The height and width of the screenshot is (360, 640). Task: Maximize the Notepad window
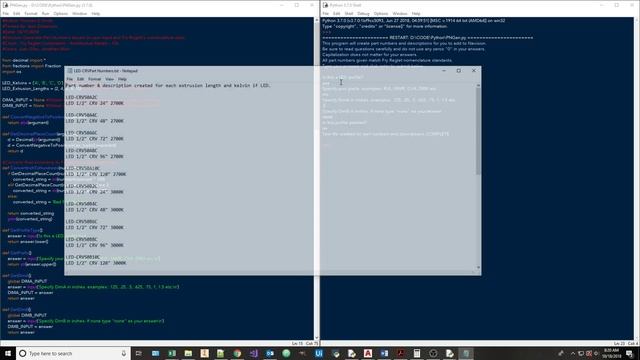click(x=459, y=71)
